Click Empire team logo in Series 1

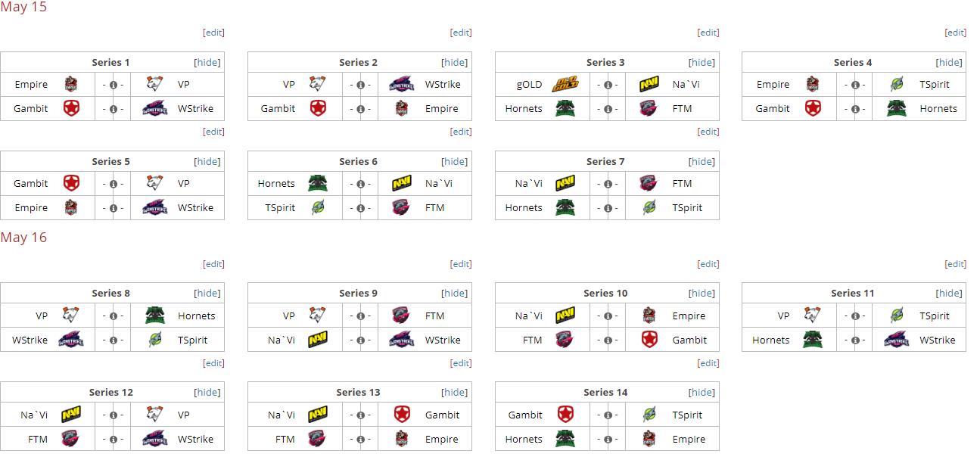pyautogui.click(x=70, y=84)
